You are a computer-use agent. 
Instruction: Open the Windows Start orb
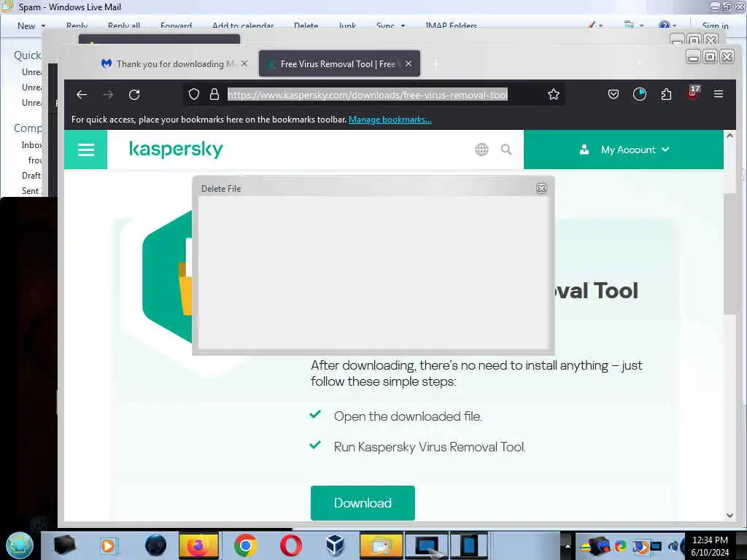(20, 545)
